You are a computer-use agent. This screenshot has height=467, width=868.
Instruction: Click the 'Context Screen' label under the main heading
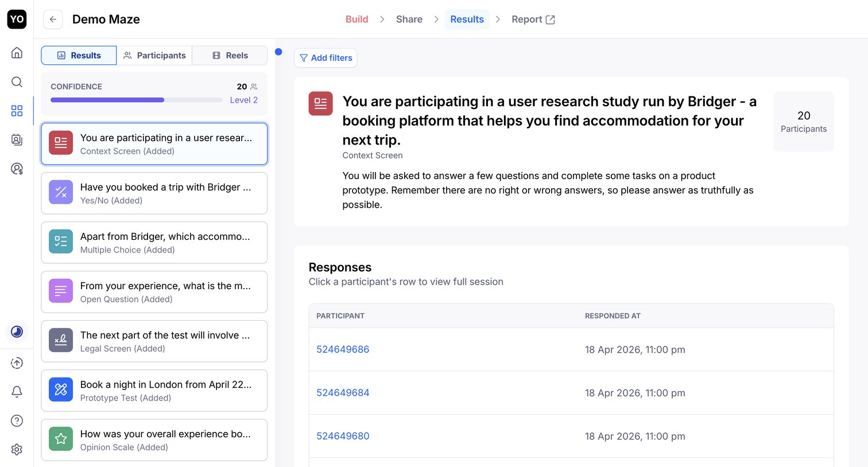point(373,155)
